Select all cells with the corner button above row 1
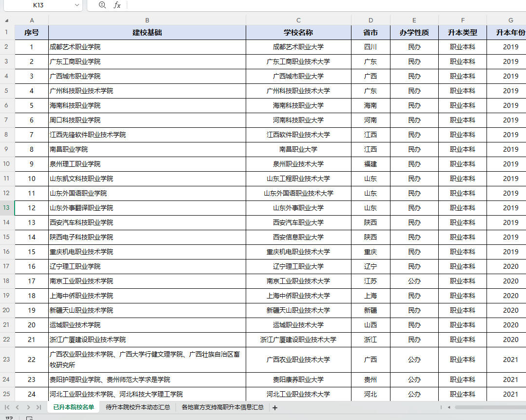Image resolution: width=526 pixels, height=420 pixels. 7,20
